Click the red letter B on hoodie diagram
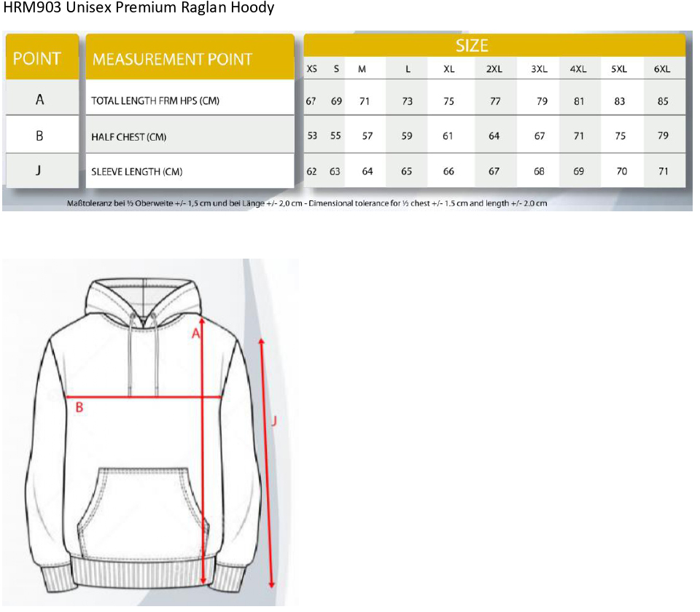Screen dimensions: 700x612 click(79, 407)
